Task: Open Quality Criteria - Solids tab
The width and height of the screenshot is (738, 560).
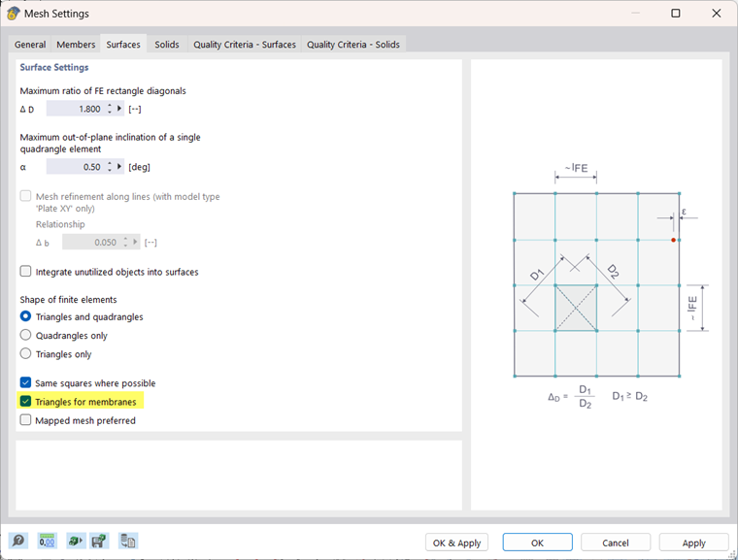Action: [353, 45]
